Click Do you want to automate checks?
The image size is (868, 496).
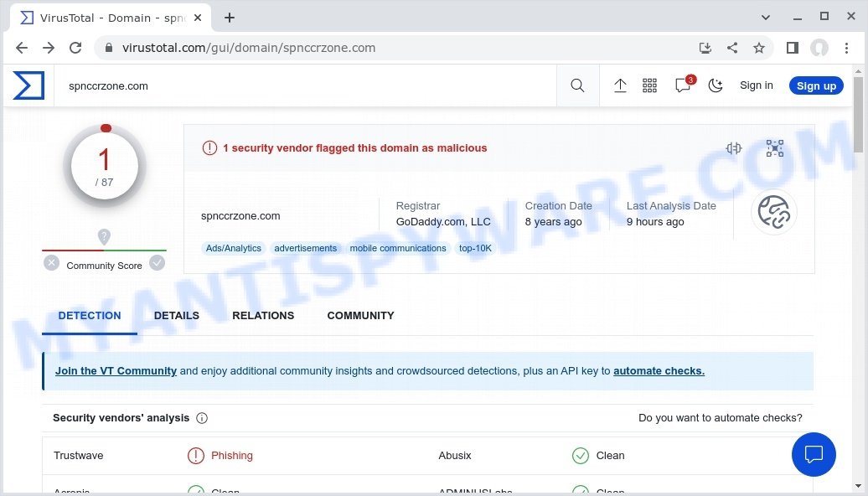(721, 418)
